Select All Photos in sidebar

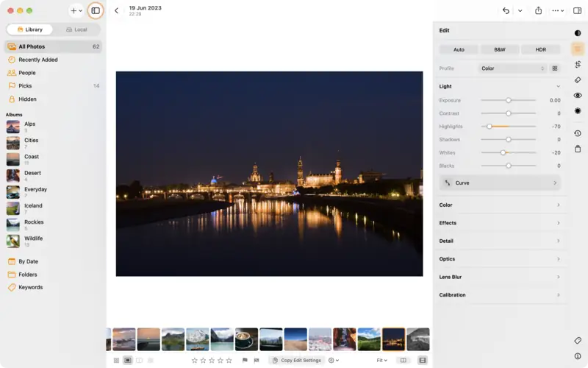(53, 46)
